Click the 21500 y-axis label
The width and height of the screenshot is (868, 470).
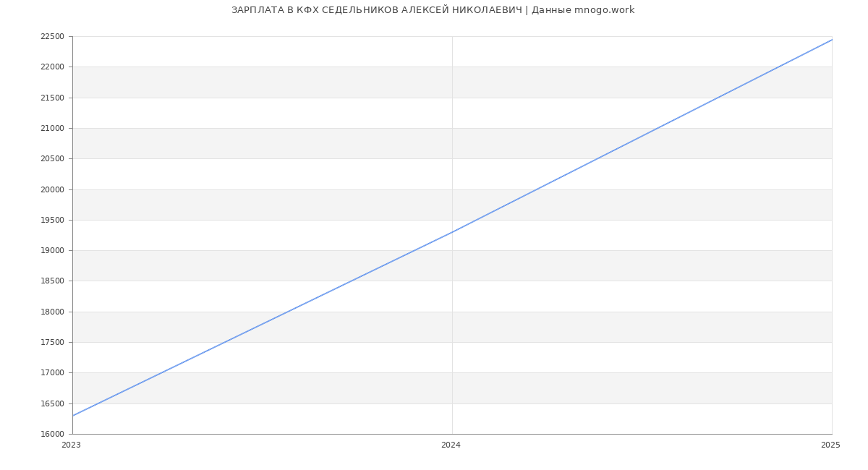point(52,98)
